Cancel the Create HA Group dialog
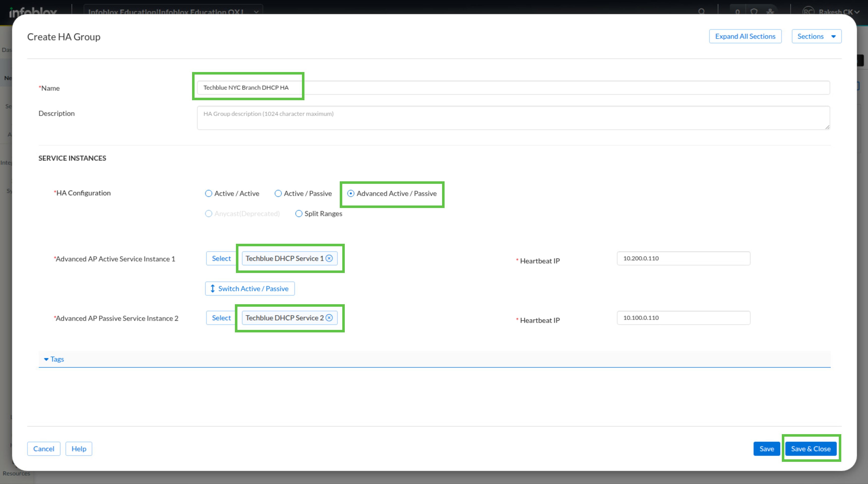Screen dimensions: 868x484 (44, 449)
